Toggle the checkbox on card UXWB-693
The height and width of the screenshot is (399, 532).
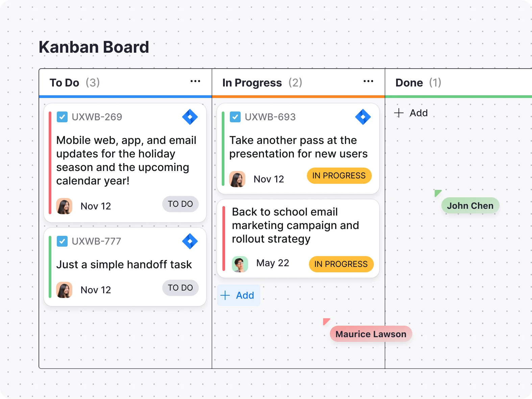(235, 117)
